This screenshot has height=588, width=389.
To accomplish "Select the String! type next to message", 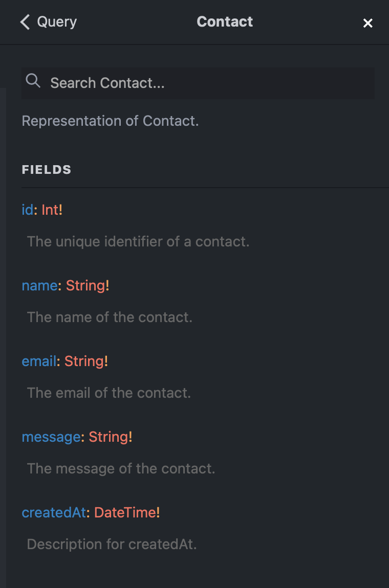I will coord(111,437).
